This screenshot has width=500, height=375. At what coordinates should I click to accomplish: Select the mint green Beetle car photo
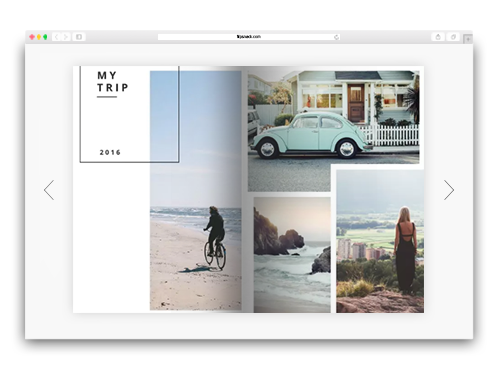tap(333, 117)
